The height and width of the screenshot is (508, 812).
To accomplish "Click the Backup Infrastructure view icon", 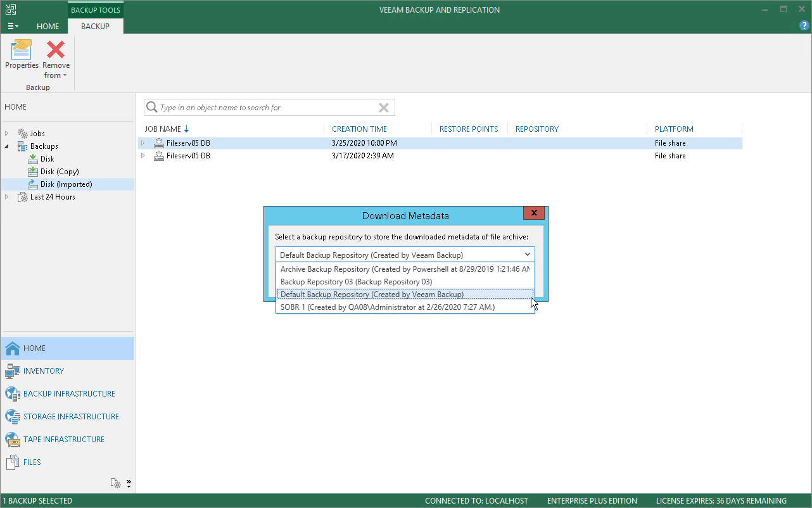I will coord(13,394).
